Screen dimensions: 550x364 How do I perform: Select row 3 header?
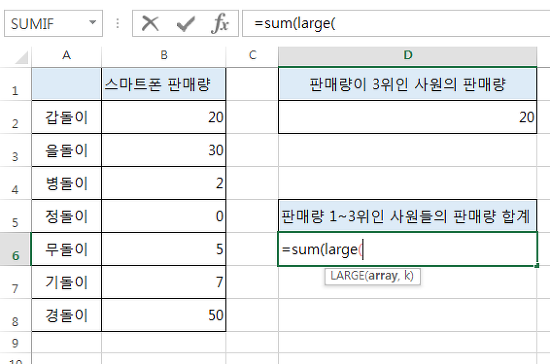(15, 150)
